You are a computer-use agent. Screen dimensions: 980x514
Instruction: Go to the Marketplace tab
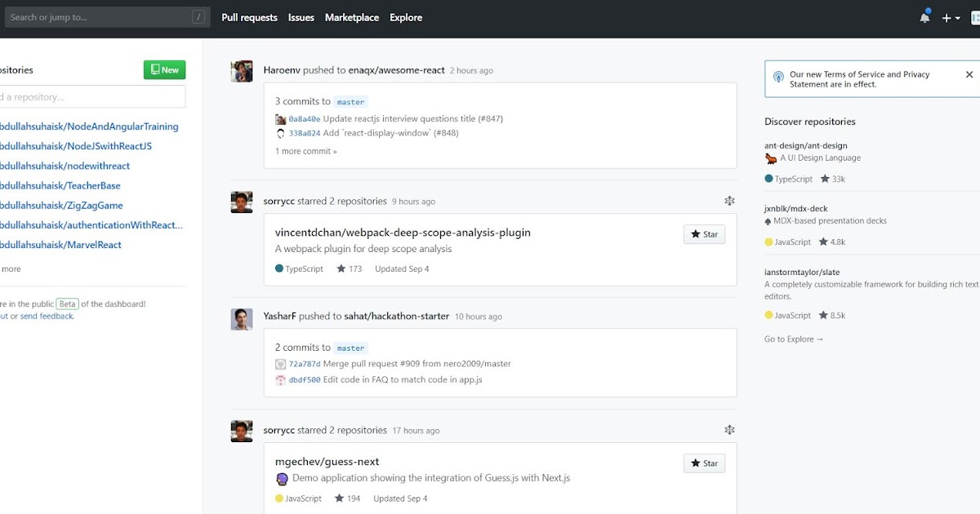pyautogui.click(x=352, y=17)
